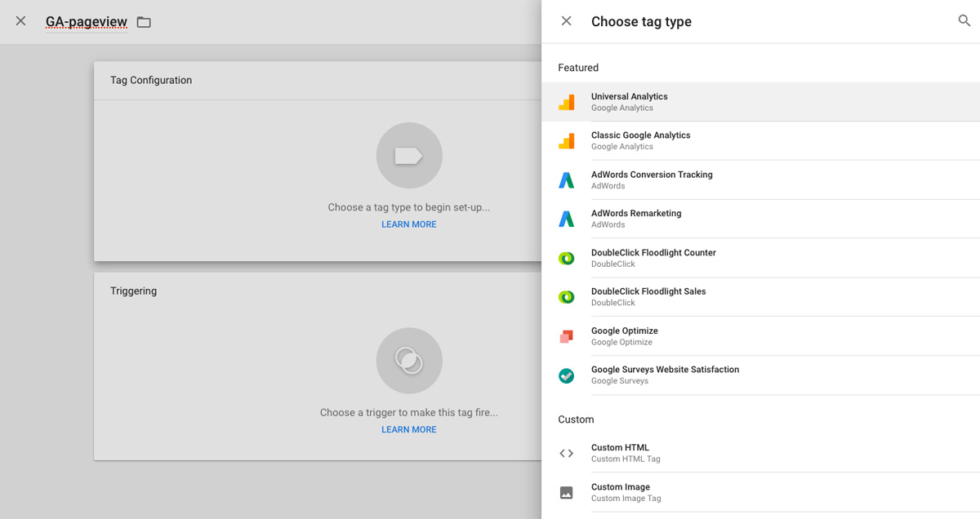Click the Classic Google Analytics icon
This screenshot has width=980, height=519.
(x=566, y=141)
